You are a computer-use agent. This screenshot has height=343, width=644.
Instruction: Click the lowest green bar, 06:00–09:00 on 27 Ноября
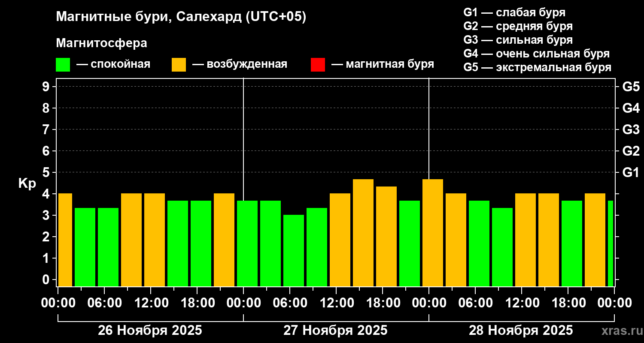(x=294, y=250)
